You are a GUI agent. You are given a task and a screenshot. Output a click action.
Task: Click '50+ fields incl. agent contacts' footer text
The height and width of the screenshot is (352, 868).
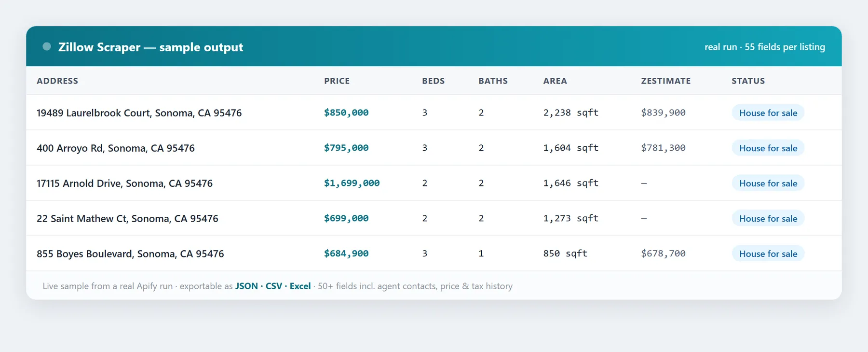pyautogui.click(x=377, y=286)
